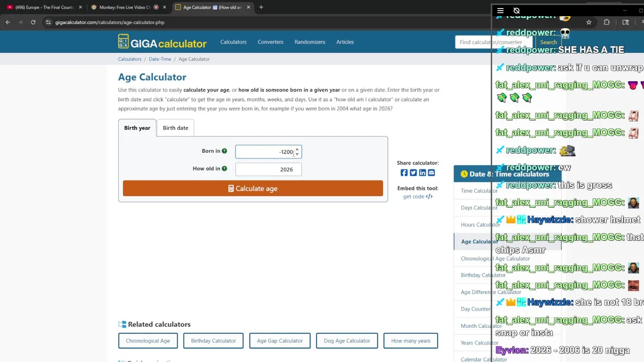The width and height of the screenshot is (644, 362).
Task: Open the Calculators menu
Action: click(x=233, y=42)
